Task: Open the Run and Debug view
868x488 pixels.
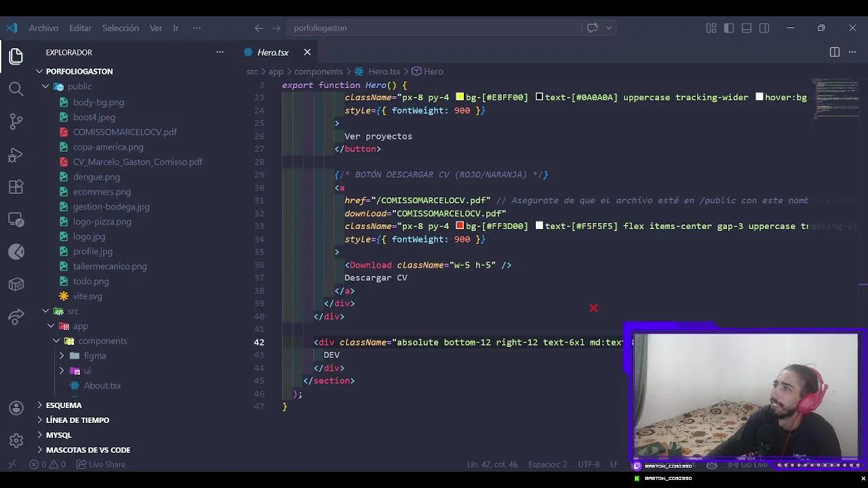Action: (x=16, y=155)
